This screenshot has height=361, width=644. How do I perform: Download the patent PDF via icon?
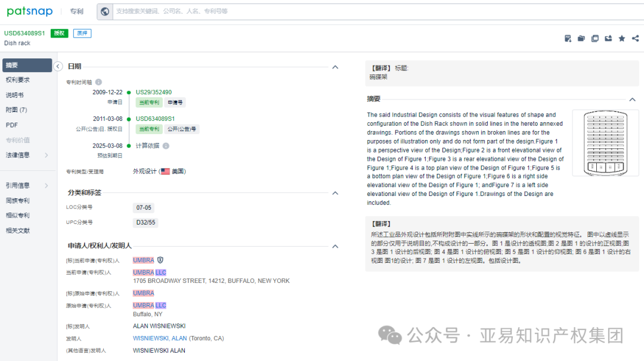(568, 39)
